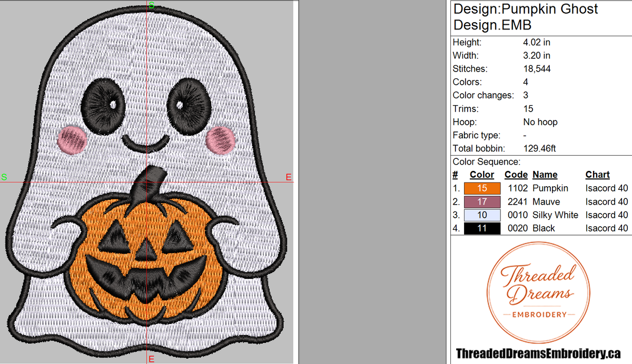632x364 pixels.
Task: Click the Isacord 40 chart entry for Pumpkin
Action: pos(607,188)
